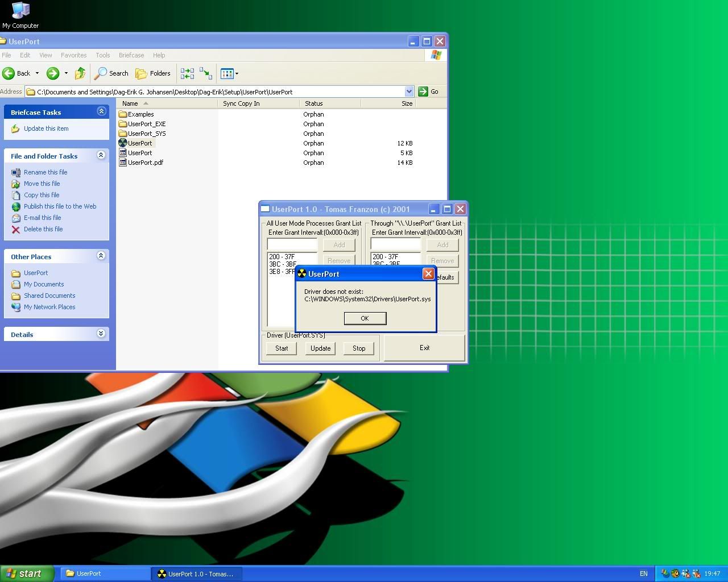Open the Tools menu
728x582 pixels.
click(x=103, y=55)
